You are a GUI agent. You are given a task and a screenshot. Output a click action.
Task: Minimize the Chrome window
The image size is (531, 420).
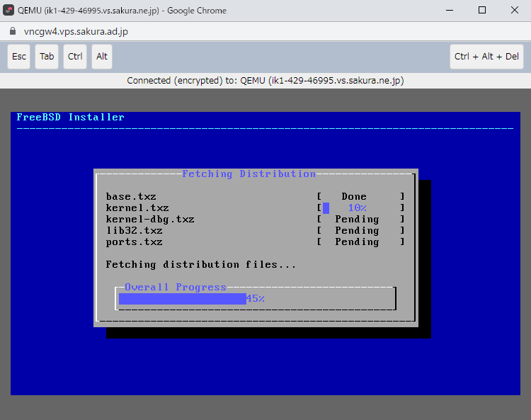[x=450, y=11]
